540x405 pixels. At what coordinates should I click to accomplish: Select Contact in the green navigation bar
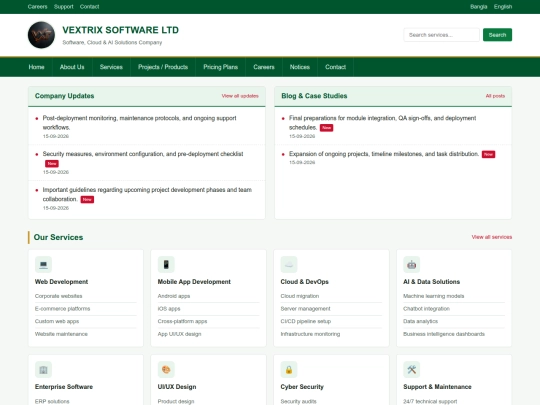click(335, 67)
